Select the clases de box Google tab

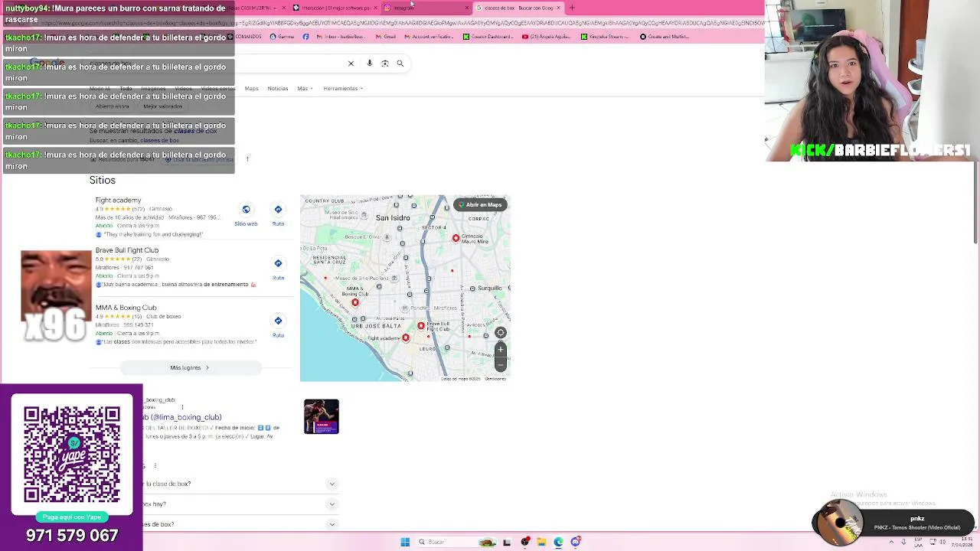coord(518,8)
